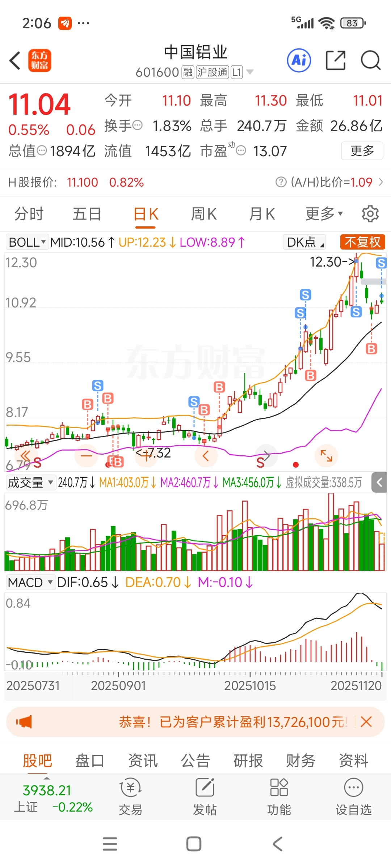The width and height of the screenshot is (391, 868).
Task: Open BOLL indicator dropdown
Action: 27,242
